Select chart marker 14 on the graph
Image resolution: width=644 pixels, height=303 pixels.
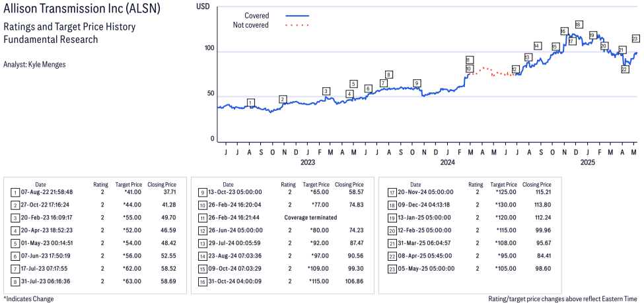tap(537, 46)
